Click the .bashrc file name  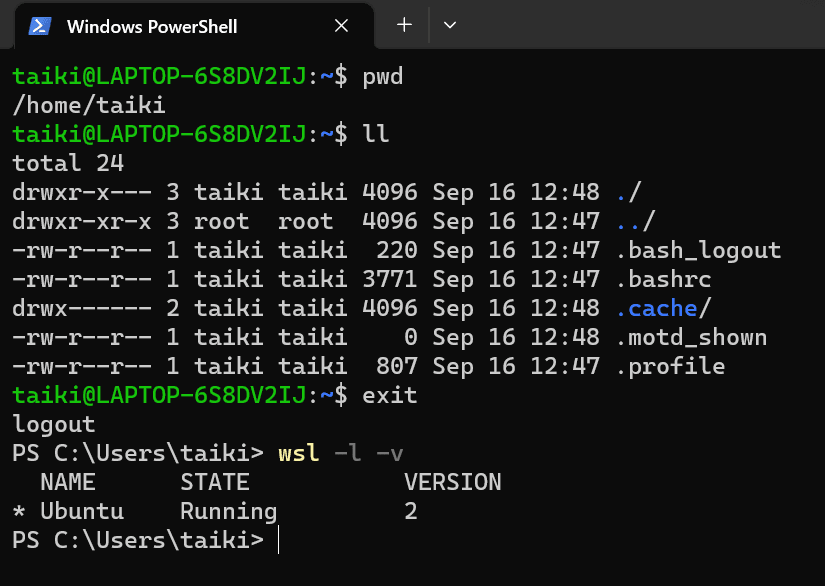[x=663, y=279]
